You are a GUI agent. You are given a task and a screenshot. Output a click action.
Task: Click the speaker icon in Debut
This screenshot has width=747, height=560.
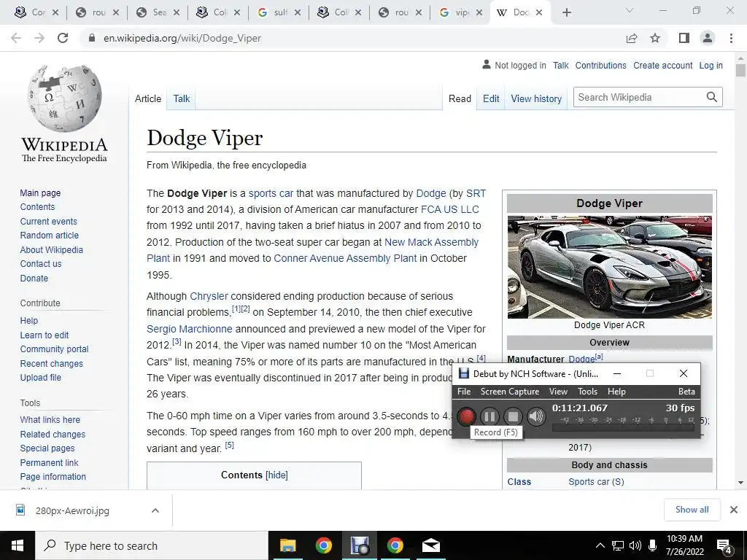coord(536,416)
